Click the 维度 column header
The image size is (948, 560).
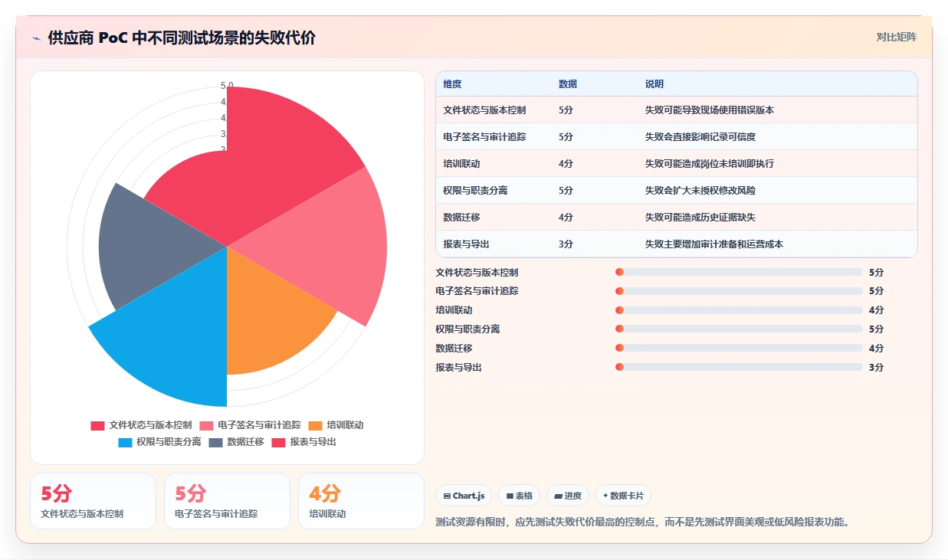coord(452,84)
